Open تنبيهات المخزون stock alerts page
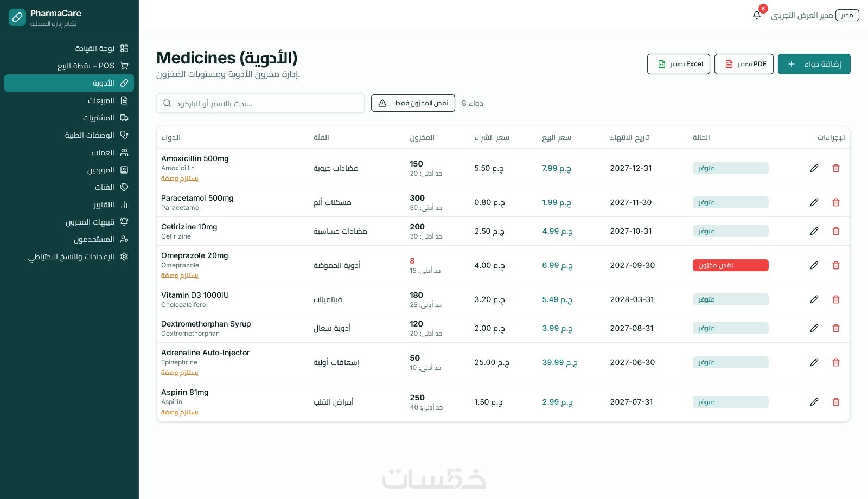 [x=69, y=222]
